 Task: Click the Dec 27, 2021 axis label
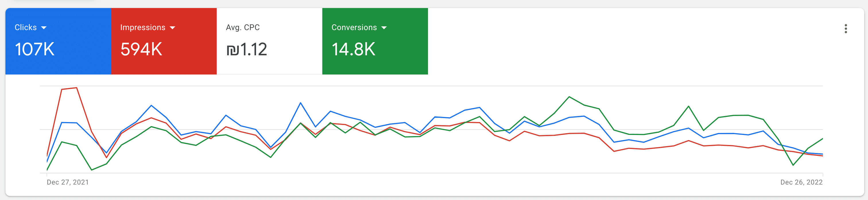pos(68,182)
